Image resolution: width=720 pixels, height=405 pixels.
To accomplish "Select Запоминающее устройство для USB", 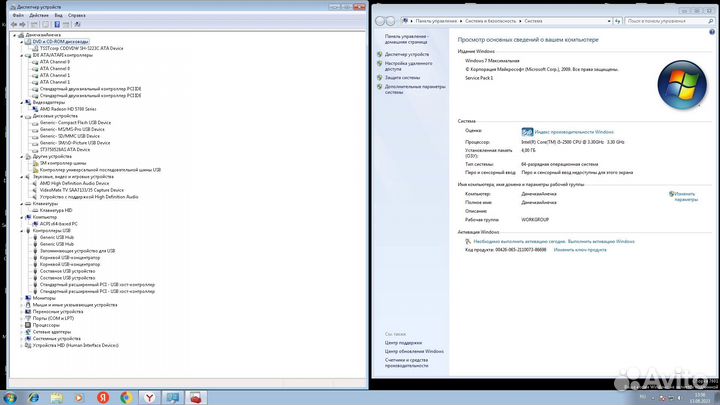I will pos(77,251).
